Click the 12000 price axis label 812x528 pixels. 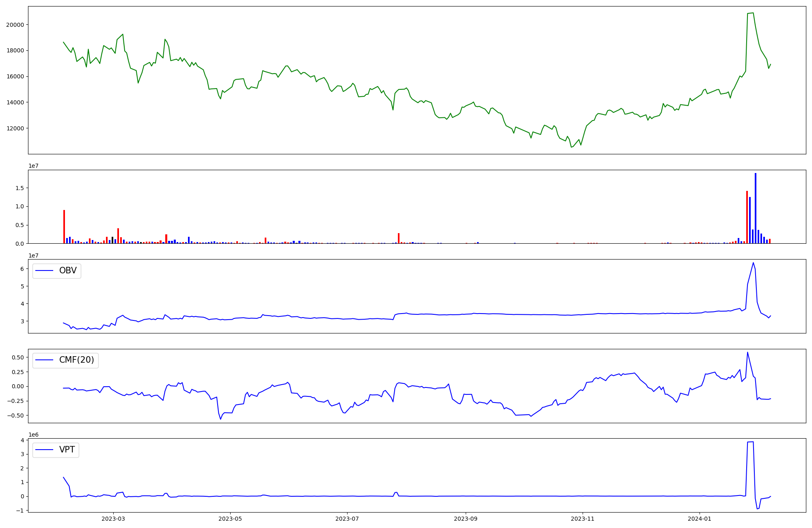click(15, 128)
